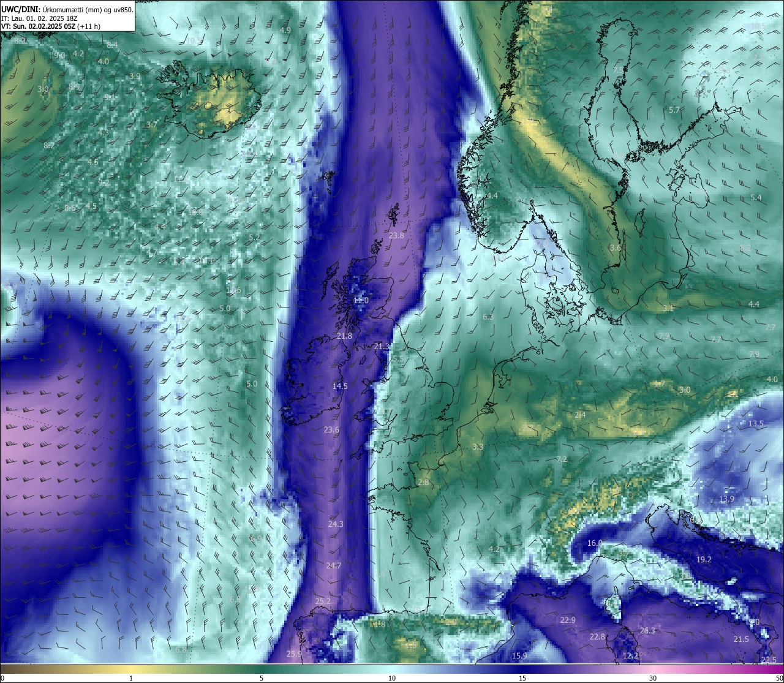Click the 23.6 map value

331,430
